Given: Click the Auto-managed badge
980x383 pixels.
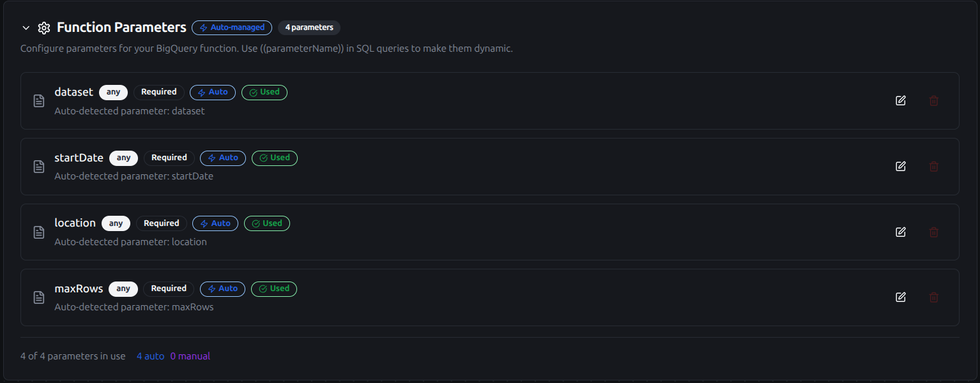Looking at the screenshot, I should pyautogui.click(x=232, y=28).
